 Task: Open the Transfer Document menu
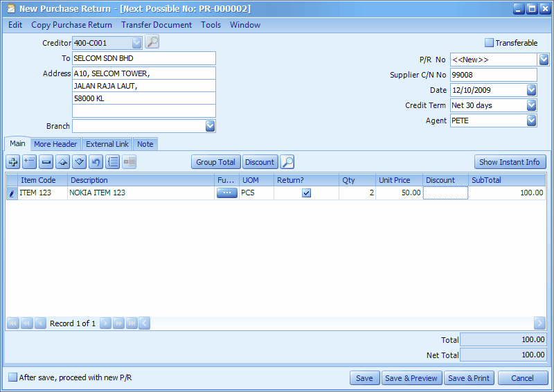pyautogui.click(x=157, y=25)
